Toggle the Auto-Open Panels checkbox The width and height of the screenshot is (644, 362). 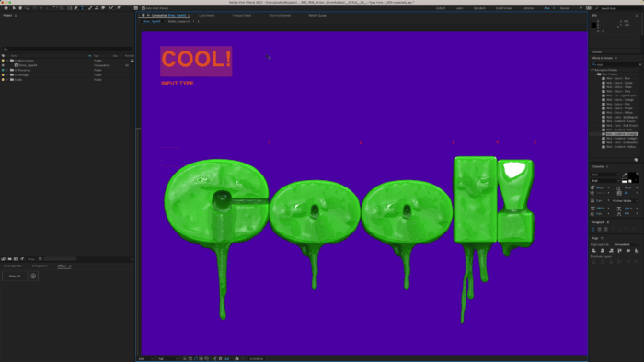pos(144,8)
